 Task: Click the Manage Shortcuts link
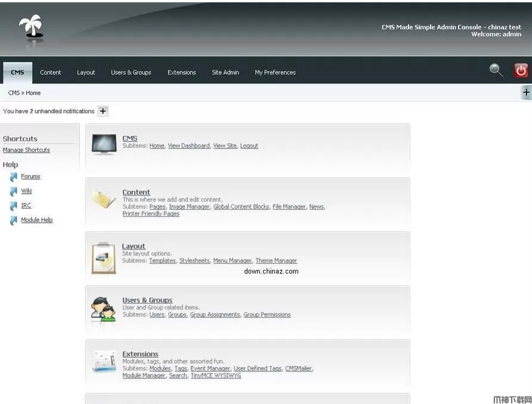point(26,150)
